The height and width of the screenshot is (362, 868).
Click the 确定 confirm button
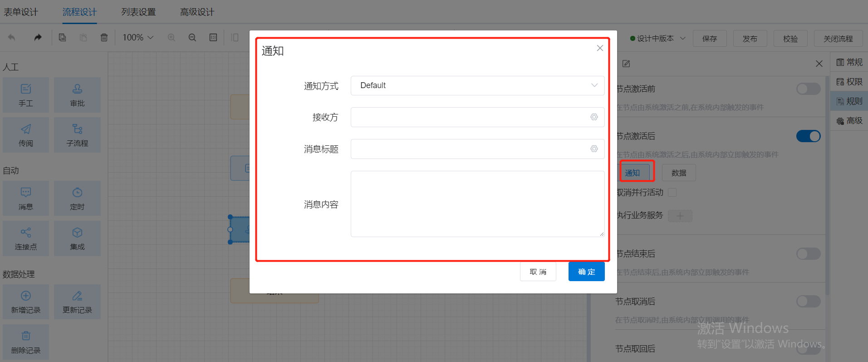click(586, 272)
